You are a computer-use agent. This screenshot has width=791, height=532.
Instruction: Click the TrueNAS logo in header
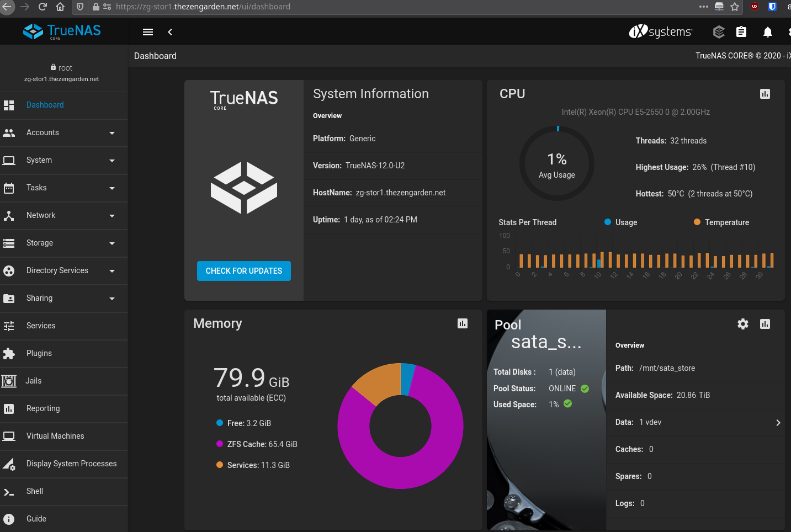[62, 31]
